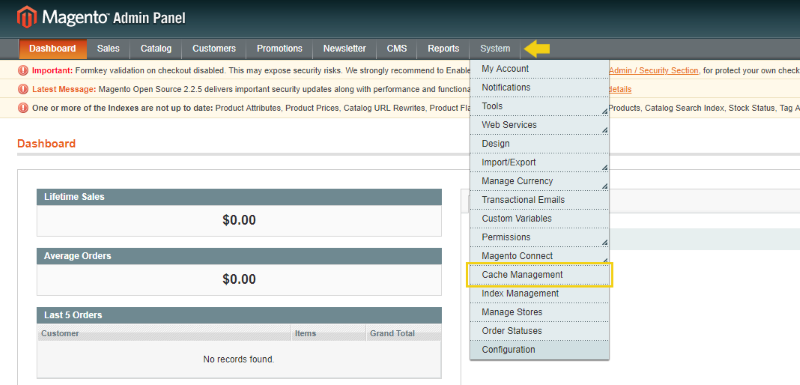Screen dimensions: 800x385
Task: Go to the Dashboard tab
Action: tap(53, 49)
